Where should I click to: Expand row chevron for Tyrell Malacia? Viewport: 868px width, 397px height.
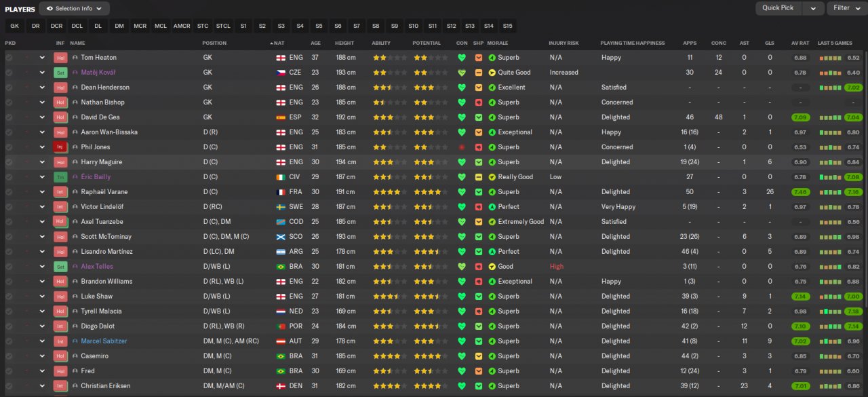[x=42, y=311]
